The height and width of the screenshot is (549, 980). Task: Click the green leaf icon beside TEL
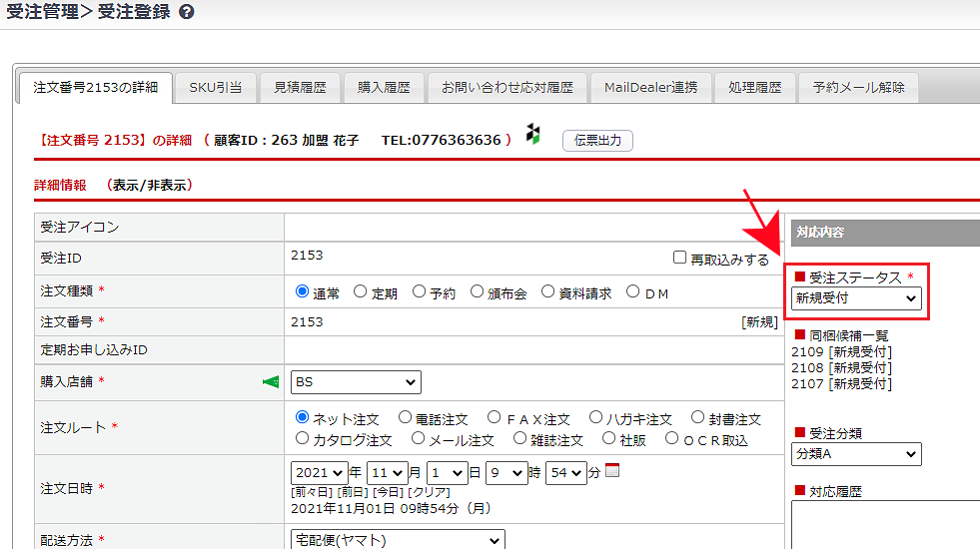533,134
